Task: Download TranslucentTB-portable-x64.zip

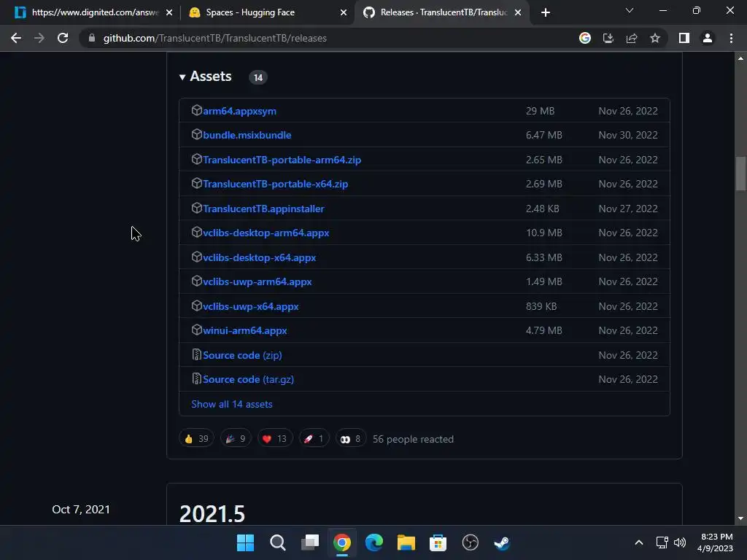Action: tap(275, 184)
